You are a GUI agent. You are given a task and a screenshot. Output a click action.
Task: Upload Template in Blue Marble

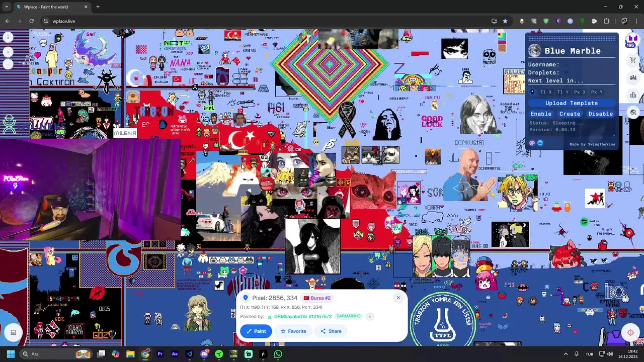572,103
